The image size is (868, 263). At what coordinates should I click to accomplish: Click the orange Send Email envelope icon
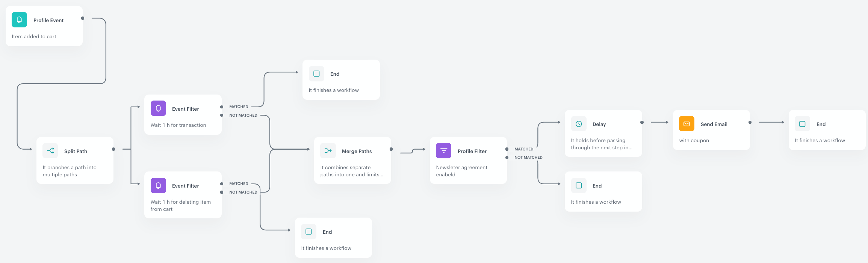click(x=687, y=124)
